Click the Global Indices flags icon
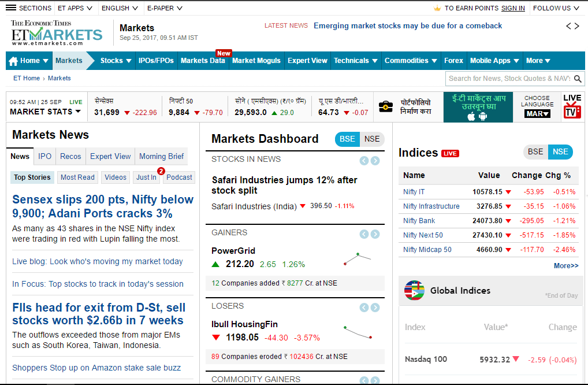The height and width of the screenshot is (385, 588). click(414, 290)
